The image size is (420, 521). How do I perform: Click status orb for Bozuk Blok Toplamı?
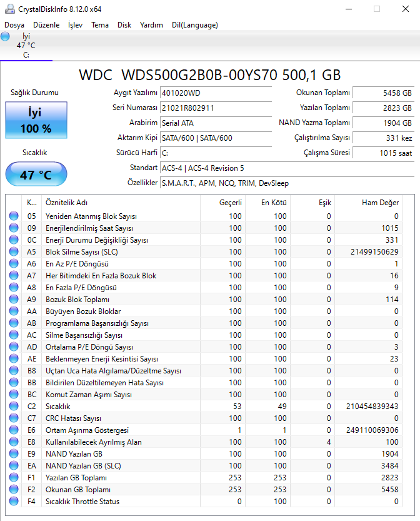coord(14,299)
